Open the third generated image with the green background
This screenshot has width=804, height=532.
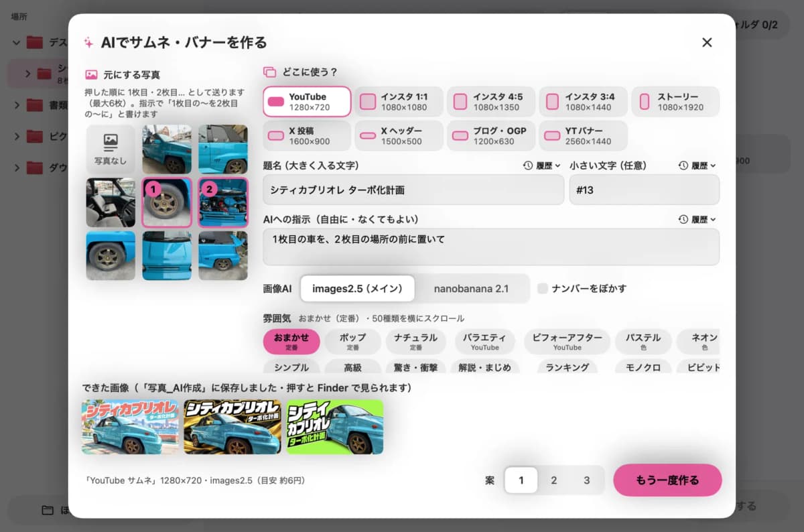point(335,427)
